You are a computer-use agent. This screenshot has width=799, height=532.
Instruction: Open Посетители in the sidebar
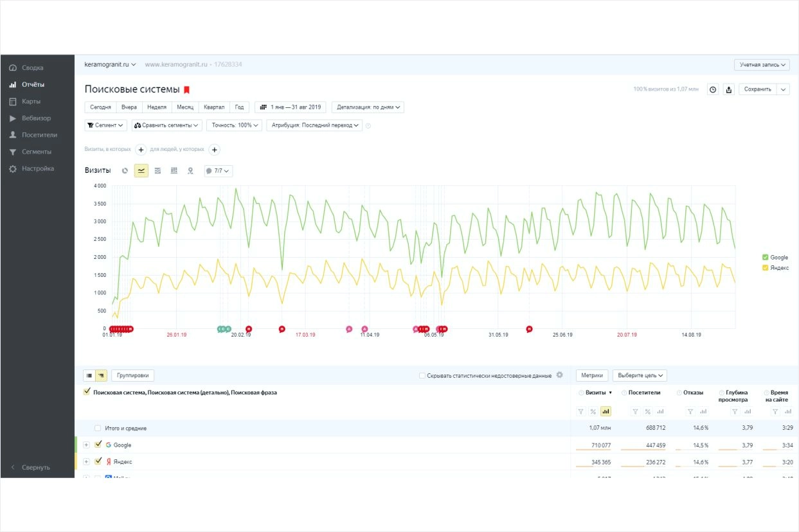(39, 135)
